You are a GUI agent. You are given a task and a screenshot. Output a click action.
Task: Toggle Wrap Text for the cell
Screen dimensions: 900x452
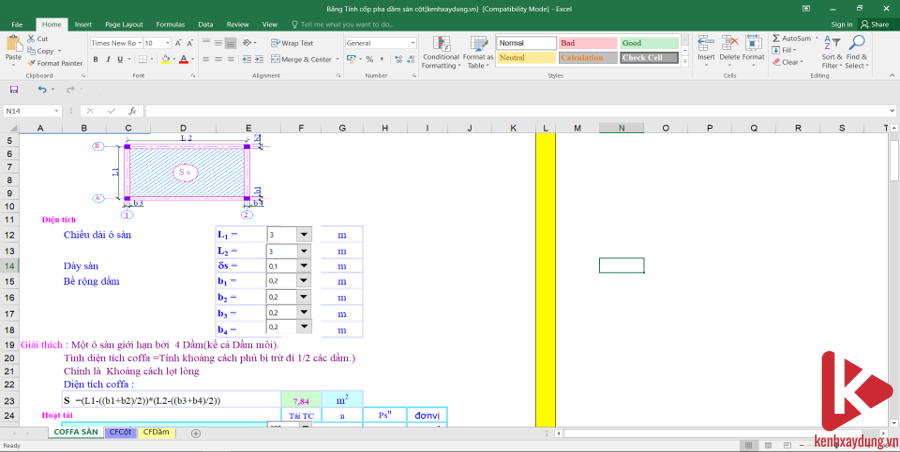click(x=276, y=43)
